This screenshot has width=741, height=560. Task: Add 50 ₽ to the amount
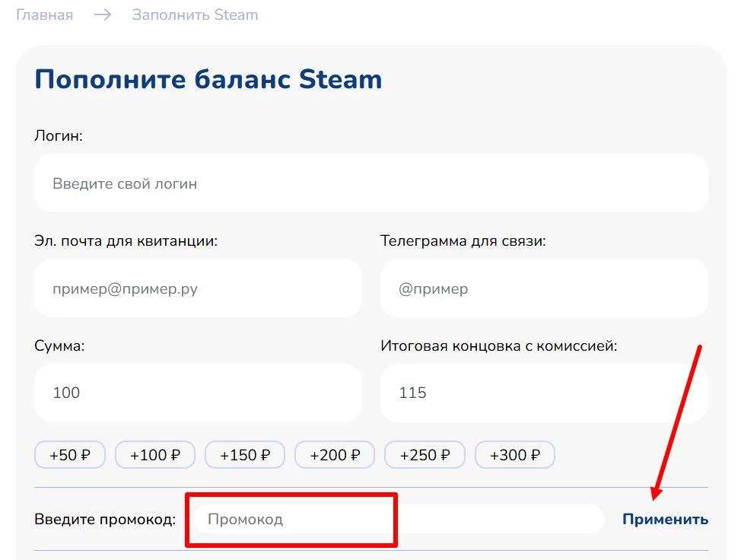[x=70, y=454]
